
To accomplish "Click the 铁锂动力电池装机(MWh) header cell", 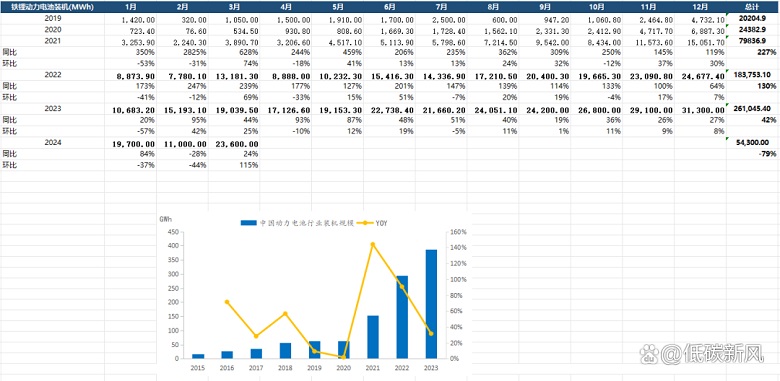I will 52,7.
